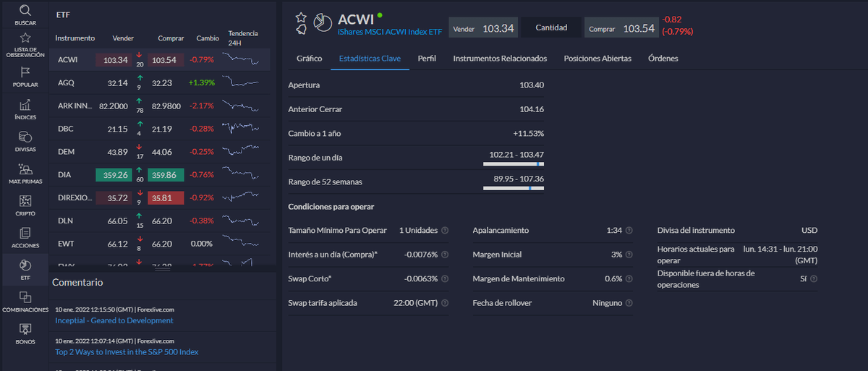Toggle ACWI price alert bell
This screenshot has width=868, height=371.
(301, 30)
